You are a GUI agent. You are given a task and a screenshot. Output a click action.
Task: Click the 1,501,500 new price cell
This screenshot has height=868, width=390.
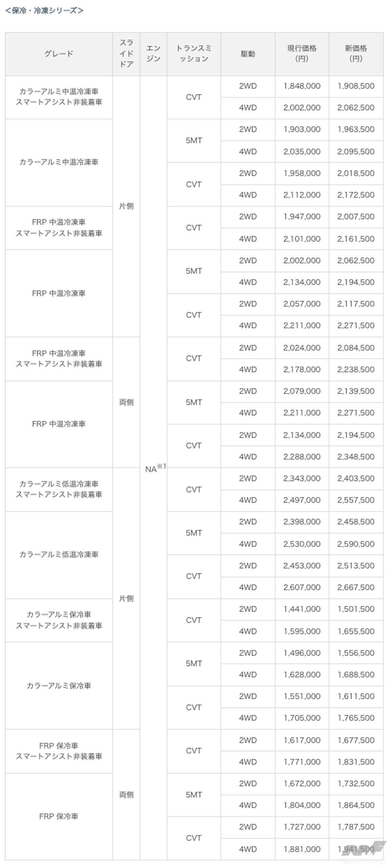[x=356, y=609]
